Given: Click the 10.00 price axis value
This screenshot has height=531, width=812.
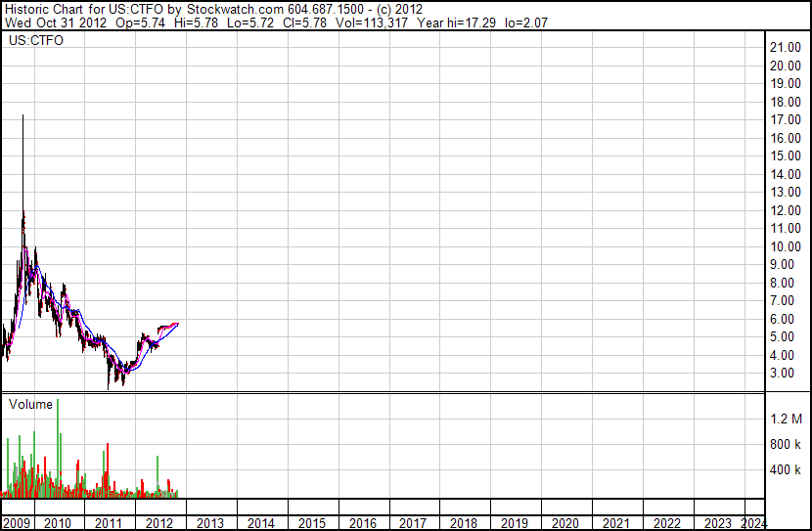Looking at the screenshot, I should pos(786,246).
